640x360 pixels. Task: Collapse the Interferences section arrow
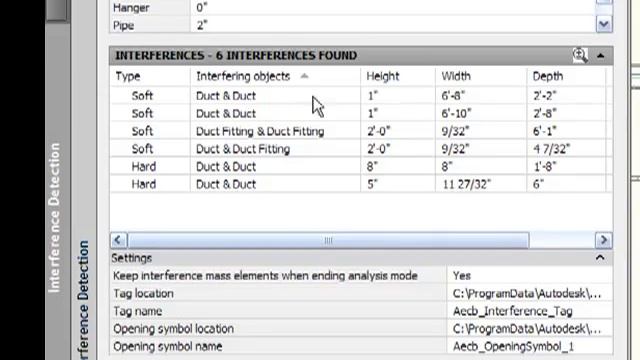pos(600,56)
